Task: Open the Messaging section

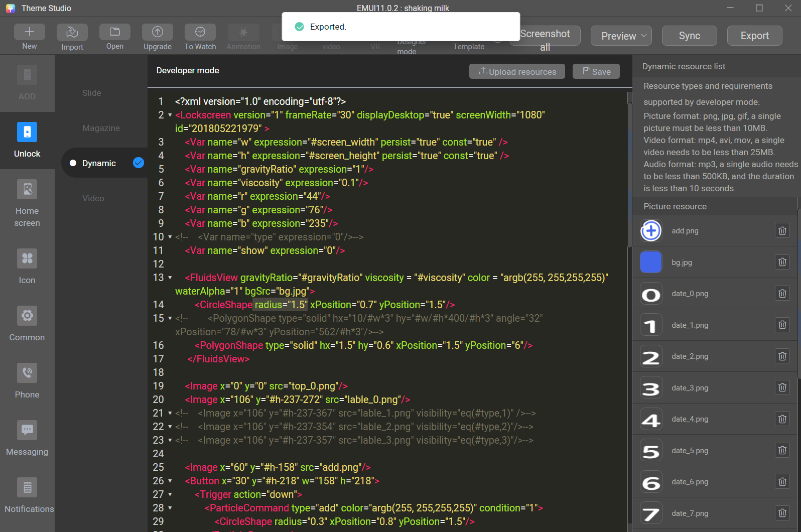Action: [27, 431]
